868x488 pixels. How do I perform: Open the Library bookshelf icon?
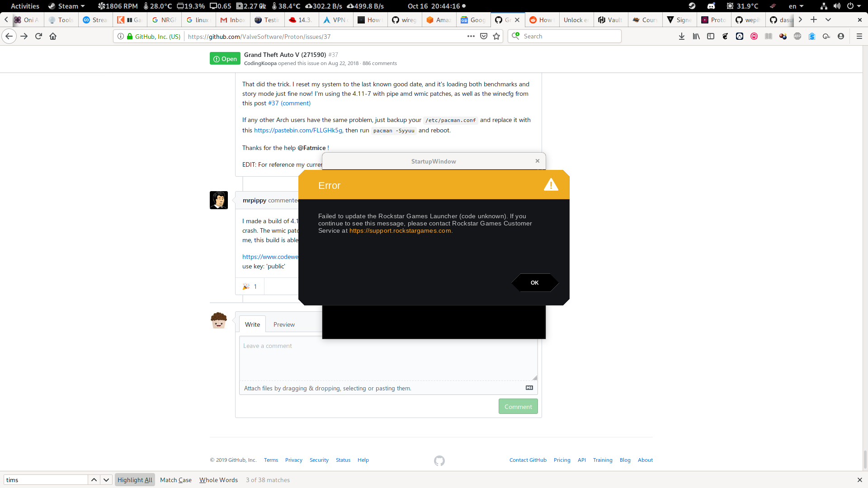coord(696,36)
